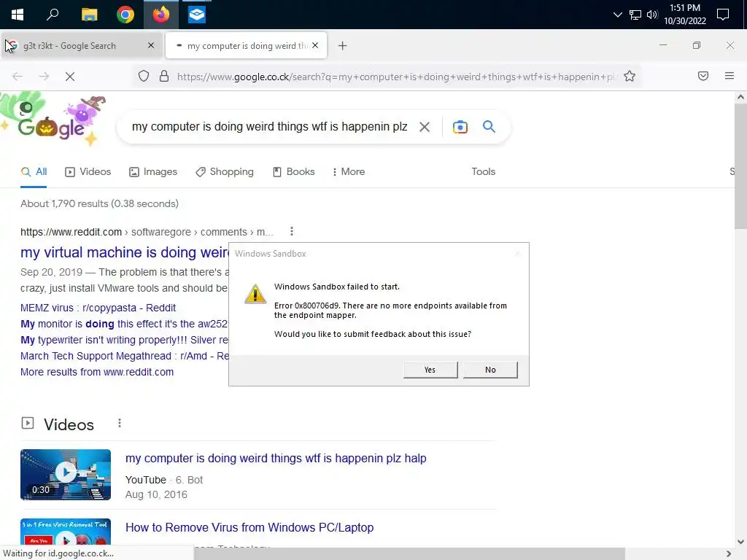The height and width of the screenshot is (560, 747).
Task: Click 'About 1,790 results (0.38 seconds)' text
Action: (x=99, y=204)
